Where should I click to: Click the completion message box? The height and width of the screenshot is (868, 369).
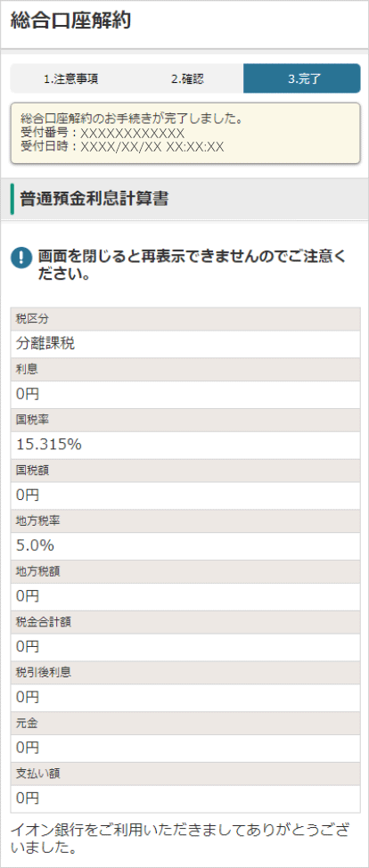pos(185,133)
